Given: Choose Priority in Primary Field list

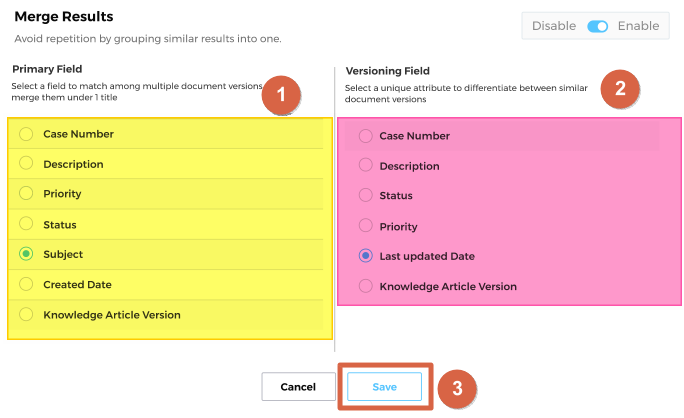Looking at the screenshot, I should coord(26,194).
